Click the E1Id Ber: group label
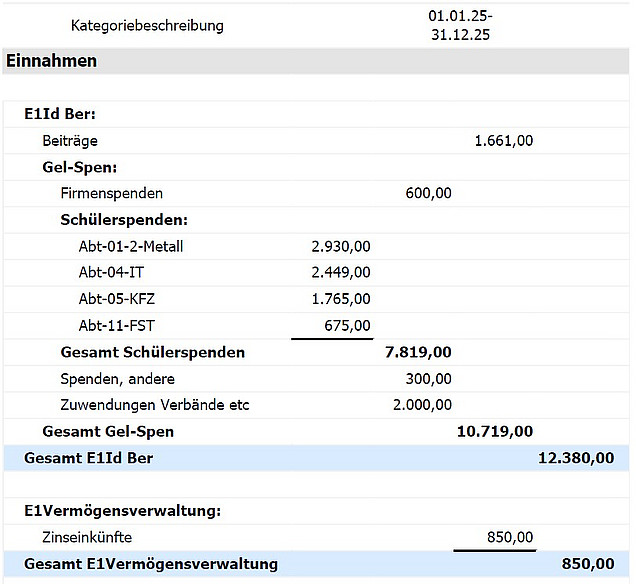 click(x=60, y=114)
